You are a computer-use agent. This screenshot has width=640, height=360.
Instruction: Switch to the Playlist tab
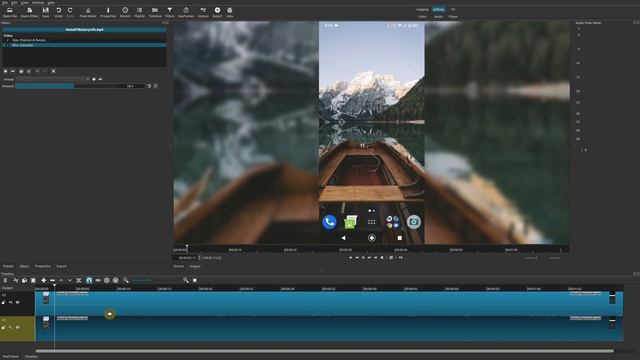(x=8, y=266)
